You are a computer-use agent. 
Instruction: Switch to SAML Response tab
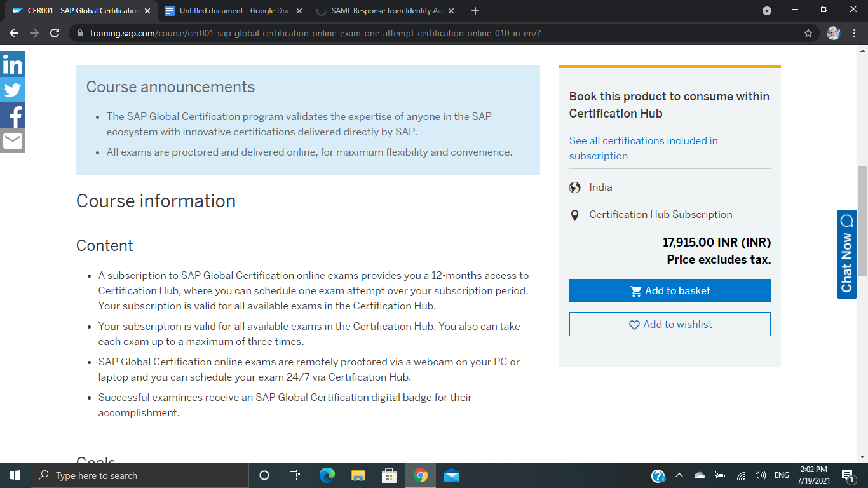(384, 11)
